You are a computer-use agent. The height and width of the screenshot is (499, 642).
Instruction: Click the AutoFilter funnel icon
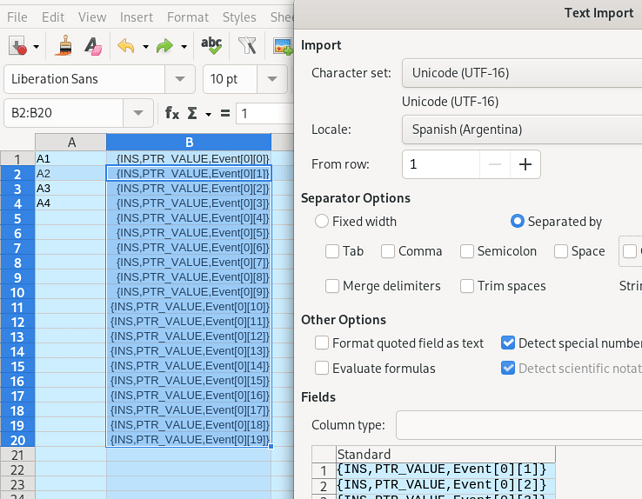[x=247, y=45]
